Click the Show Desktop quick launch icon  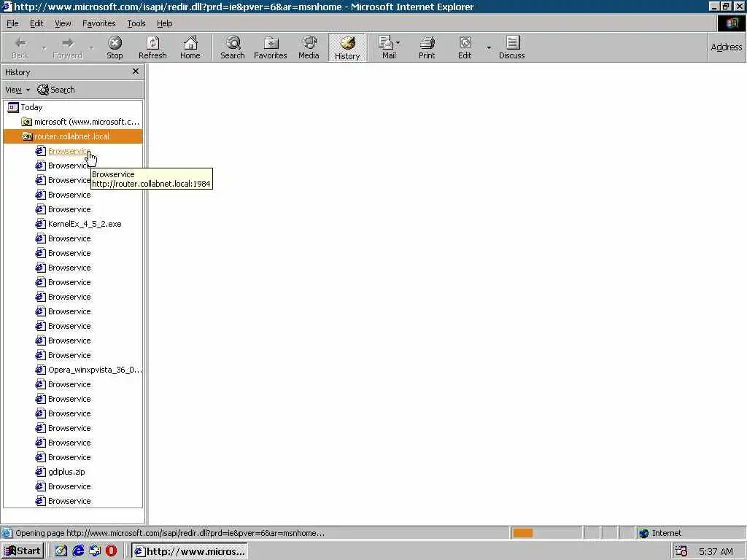(x=61, y=551)
